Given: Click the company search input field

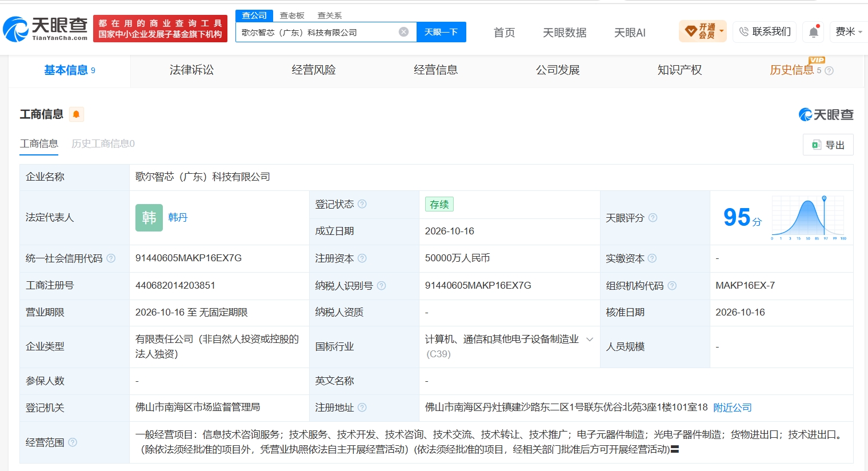Looking at the screenshot, I should click(x=317, y=32).
